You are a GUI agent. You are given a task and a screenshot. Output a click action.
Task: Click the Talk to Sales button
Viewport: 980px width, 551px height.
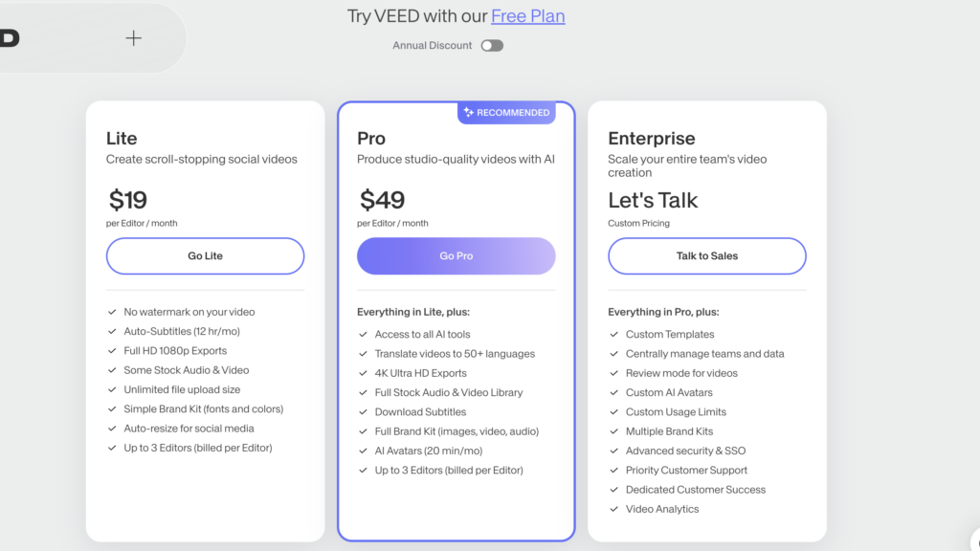click(x=706, y=256)
